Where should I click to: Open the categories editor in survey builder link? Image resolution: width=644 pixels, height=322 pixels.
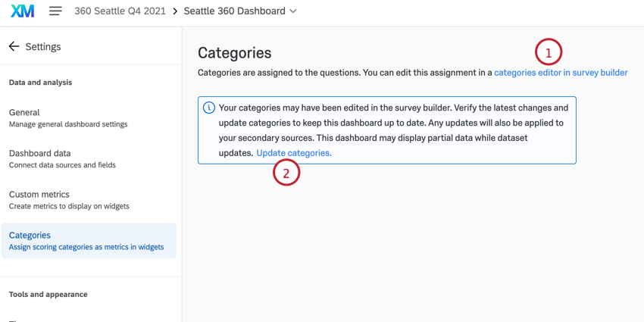tap(561, 73)
